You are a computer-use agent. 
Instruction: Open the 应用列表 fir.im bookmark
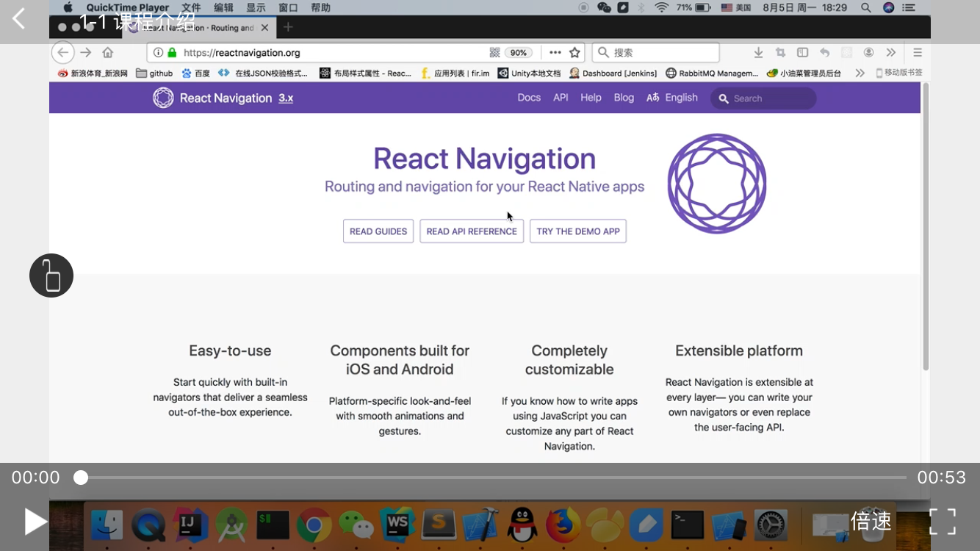[455, 73]
